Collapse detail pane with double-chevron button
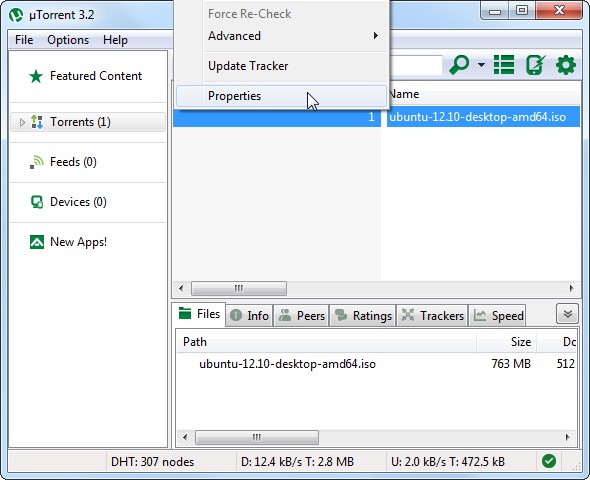The image size is (590, 480). point(567,313)
